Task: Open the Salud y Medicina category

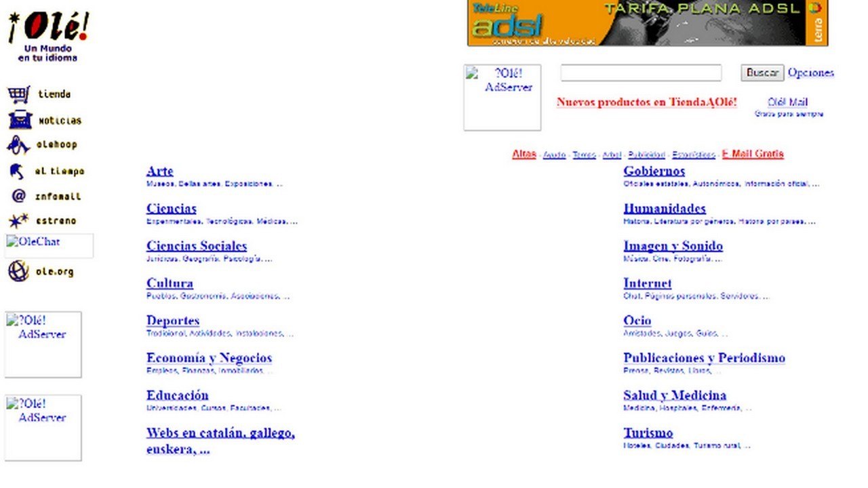Action: click(x=675, y=394)
